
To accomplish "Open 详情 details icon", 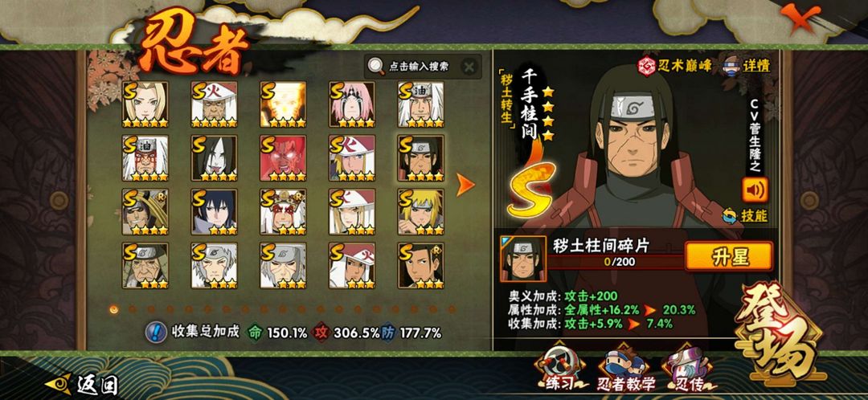I will click(x=733, y=65).
